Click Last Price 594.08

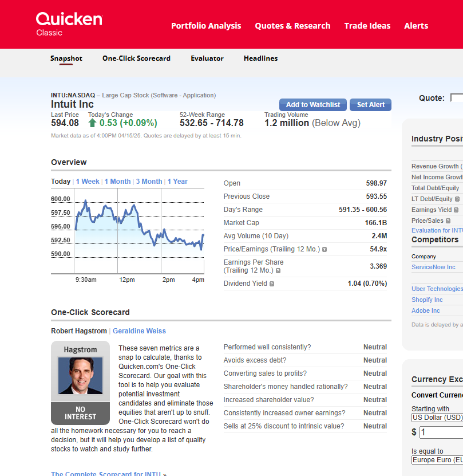pos(65,123)
